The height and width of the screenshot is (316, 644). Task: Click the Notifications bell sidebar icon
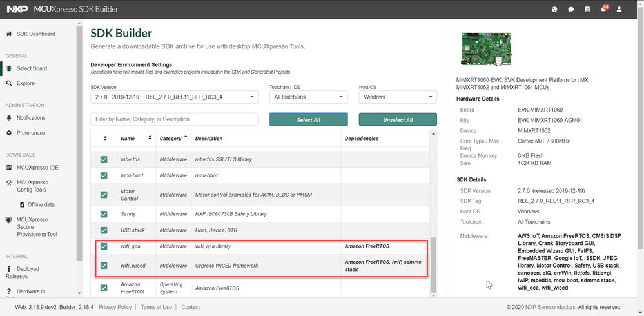coord(9,118)
